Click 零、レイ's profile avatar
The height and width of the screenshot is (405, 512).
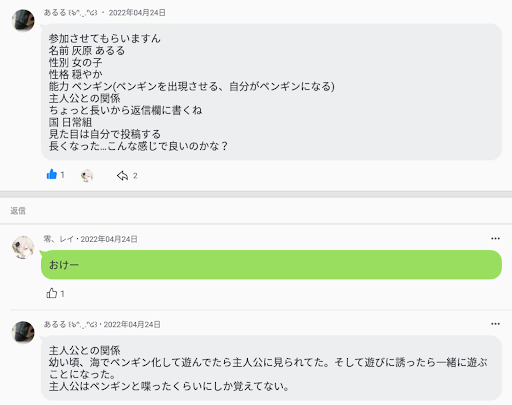[x=23, y=247]
